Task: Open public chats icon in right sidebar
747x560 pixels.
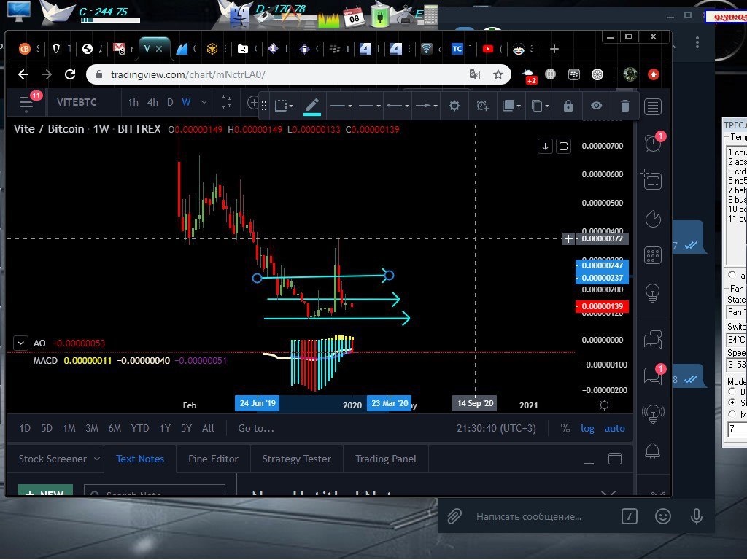Action: point(653,340)
